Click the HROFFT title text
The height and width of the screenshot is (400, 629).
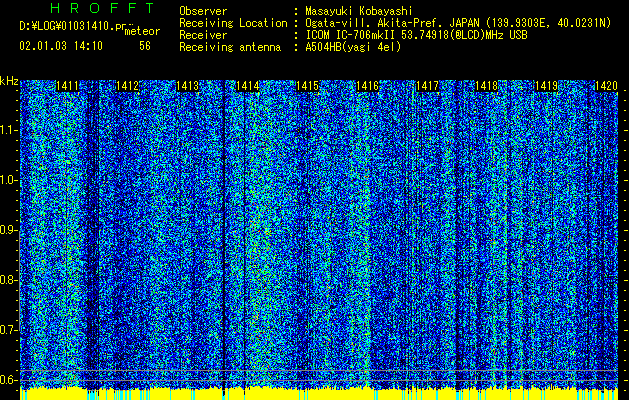coord(102,8)
